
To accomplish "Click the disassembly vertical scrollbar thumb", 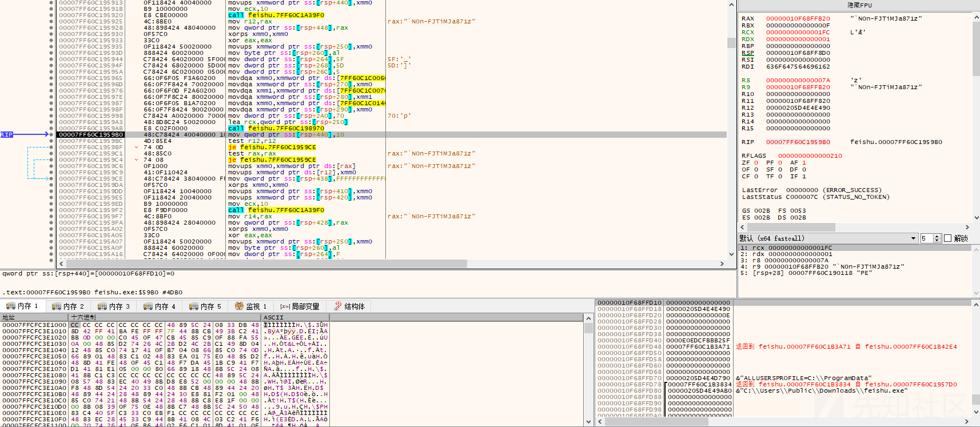I will 731,43.
